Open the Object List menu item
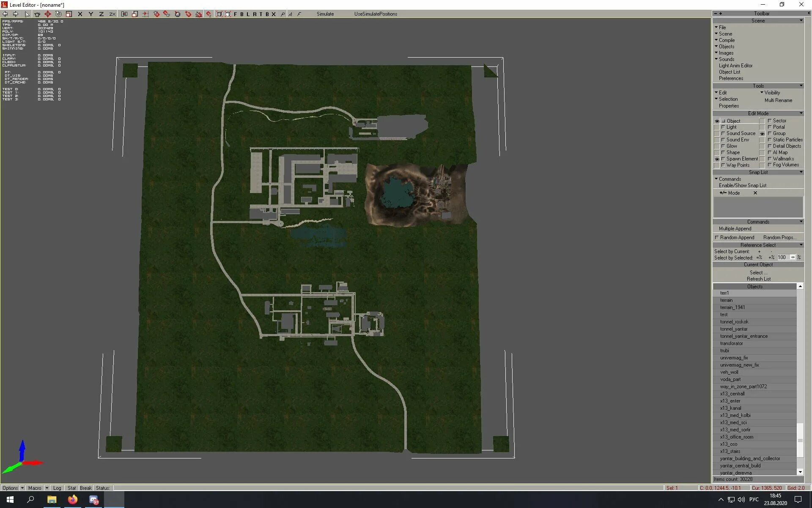The image size is (812, 508). click(729, 72)
